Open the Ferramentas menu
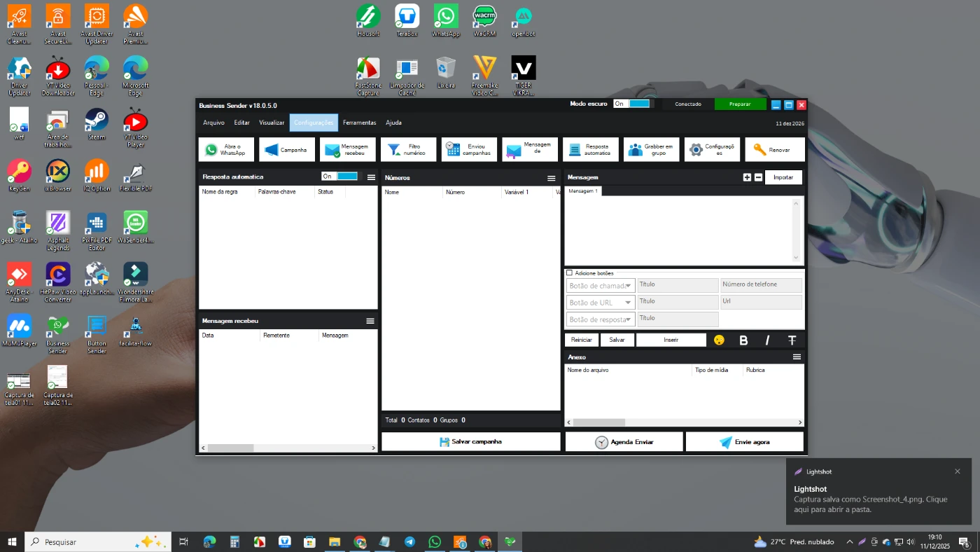 (x=359, y=123)
